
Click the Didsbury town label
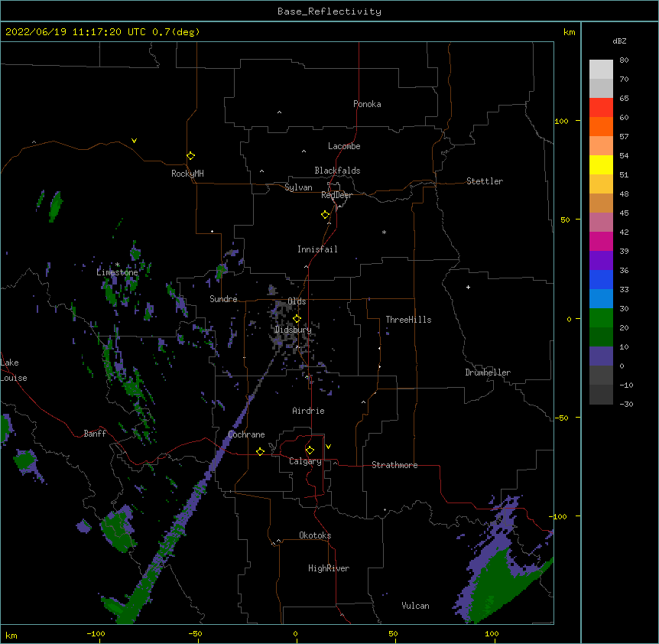point(293,330)
